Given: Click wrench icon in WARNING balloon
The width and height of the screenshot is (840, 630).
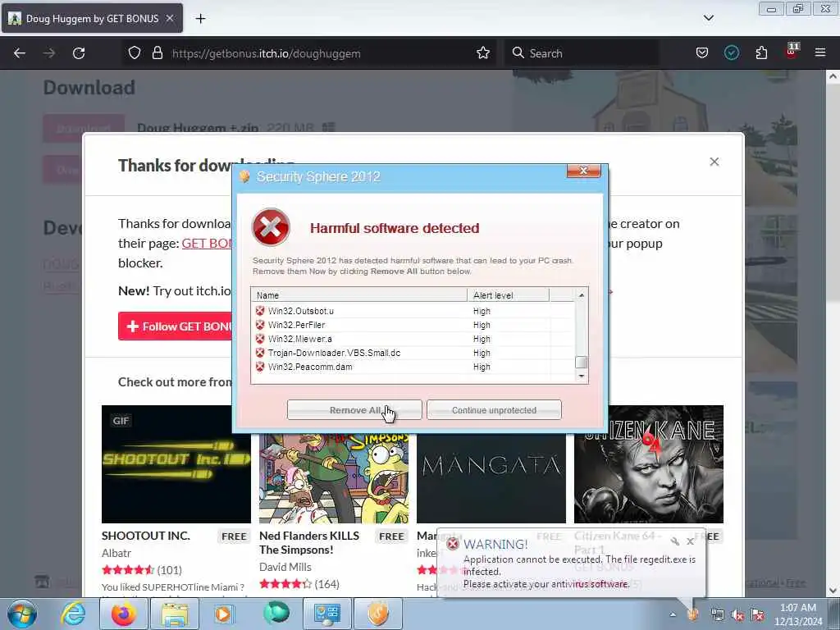Looking at the screenshot, I should [675, 541].
